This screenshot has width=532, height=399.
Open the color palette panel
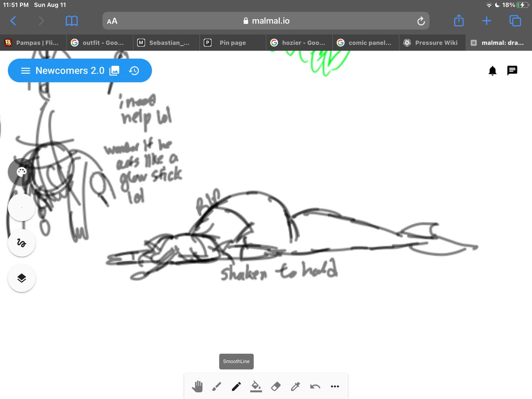coord(21,172)
